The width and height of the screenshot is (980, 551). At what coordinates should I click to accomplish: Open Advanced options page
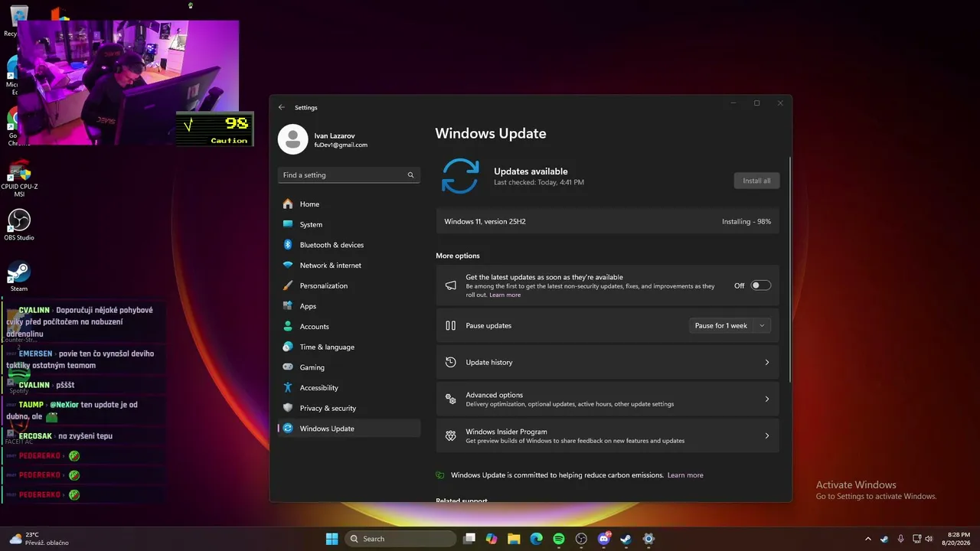[x=608, y=399]
